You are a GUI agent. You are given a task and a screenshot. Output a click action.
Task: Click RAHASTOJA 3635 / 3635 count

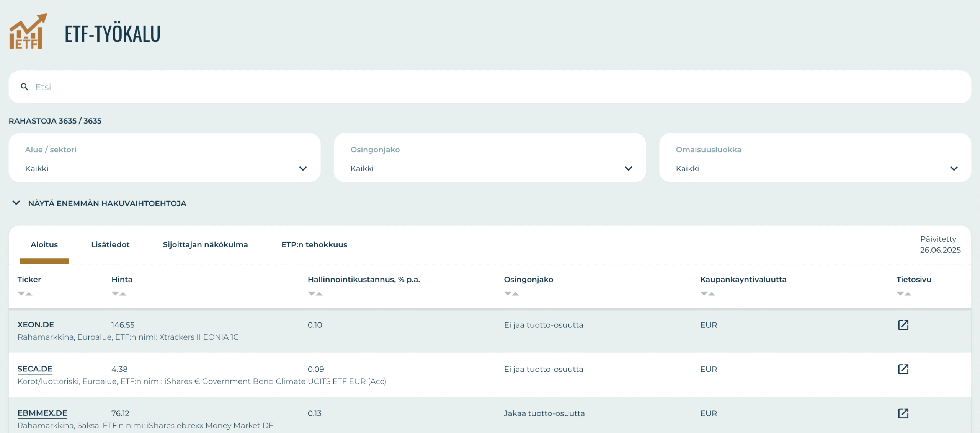55,121
